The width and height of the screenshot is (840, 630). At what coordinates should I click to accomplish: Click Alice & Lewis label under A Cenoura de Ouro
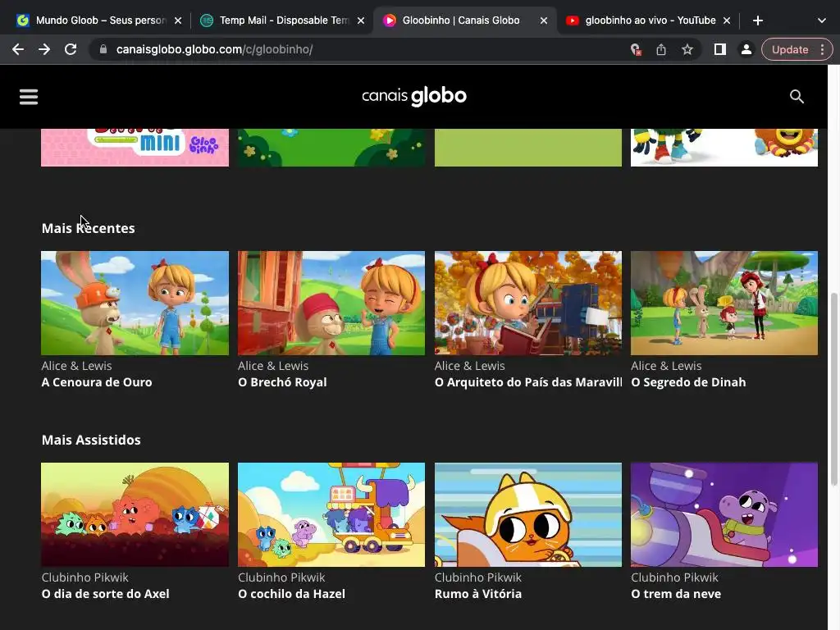pyautogui.click(x=76, y=366)
